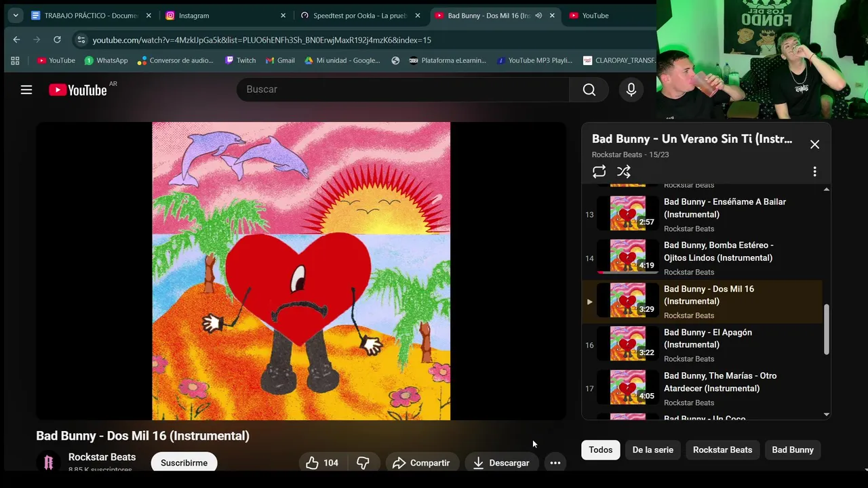The width and height of the screenshot is (868, 488).
Task: Select the Todos filter chip
Action: 600,450
